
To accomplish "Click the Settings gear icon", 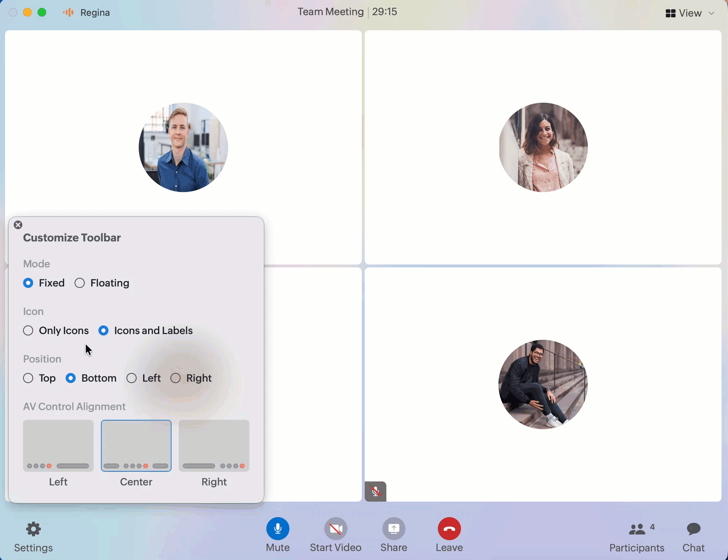I will pos(33,529).
